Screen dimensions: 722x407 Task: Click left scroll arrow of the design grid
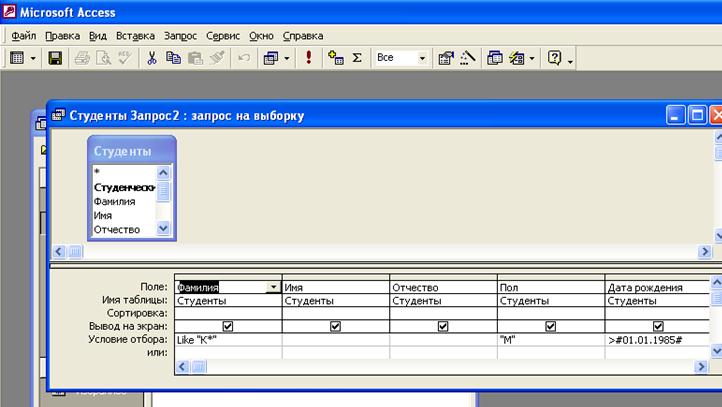(x=182, y=366)
